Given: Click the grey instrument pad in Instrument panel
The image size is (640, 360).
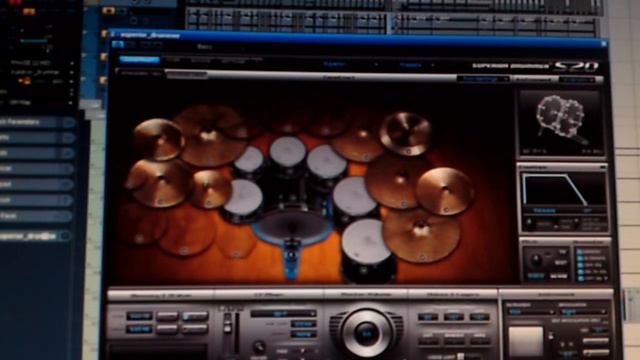Looking at the screenshot, I should (x=526, y=341).
